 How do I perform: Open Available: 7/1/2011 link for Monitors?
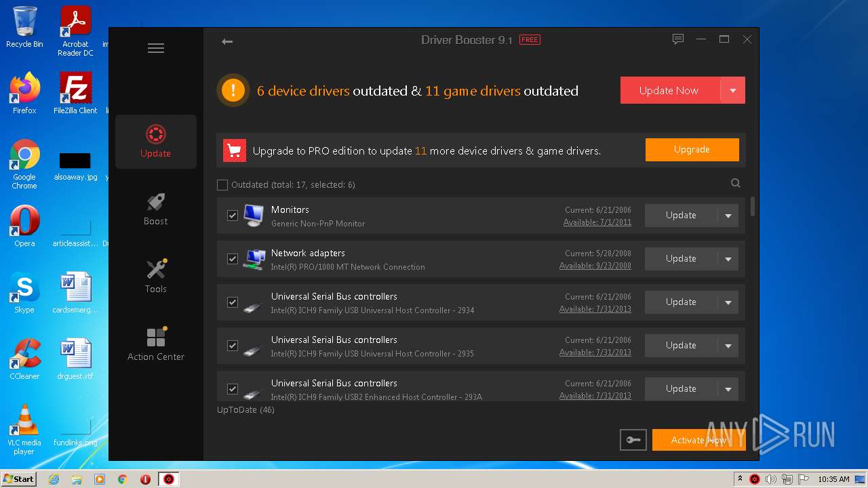pos(597,222)
